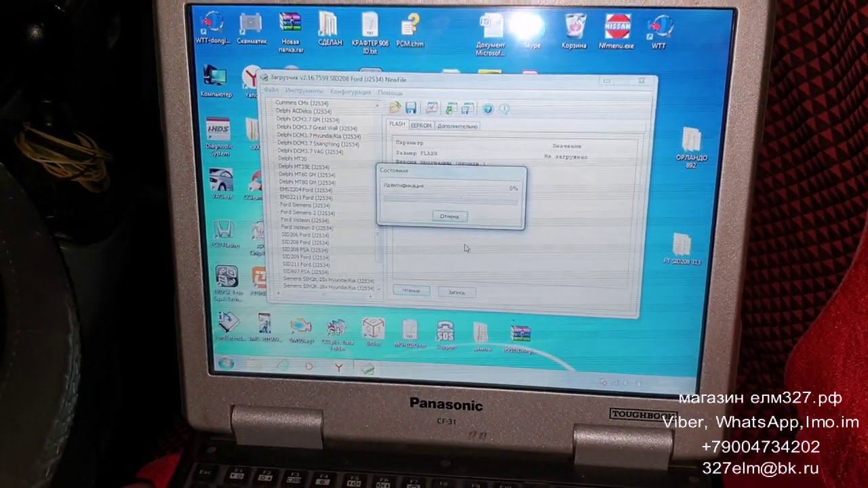The image size is (868, 488).
Task: Select Delphi DCM3.7 Great Wall (J2534)
Action: 317,128
